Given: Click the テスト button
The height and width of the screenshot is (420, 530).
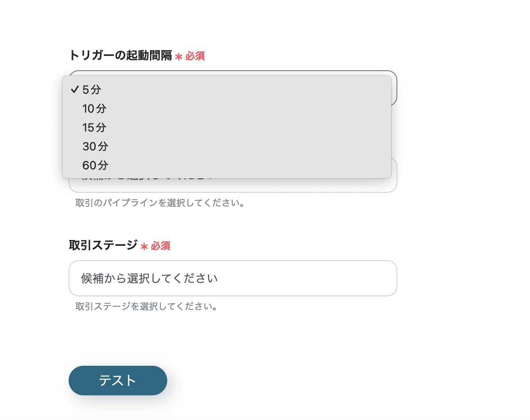Looking at the screenshot, I should point(118,381).
